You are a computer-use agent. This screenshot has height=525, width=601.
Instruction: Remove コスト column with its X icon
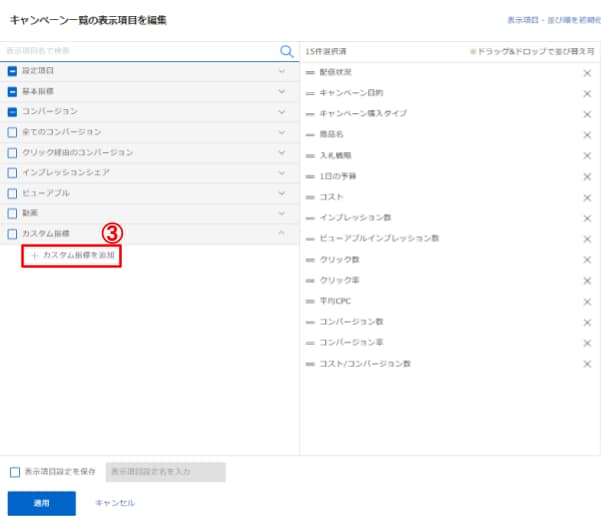click(587, 197)
